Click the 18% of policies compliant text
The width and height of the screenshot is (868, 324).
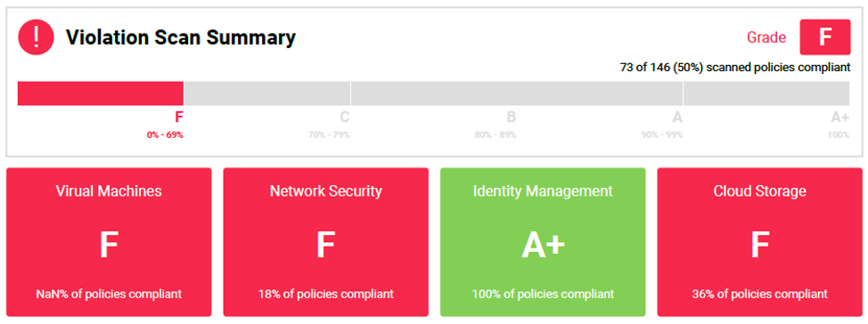click(325, 294)
